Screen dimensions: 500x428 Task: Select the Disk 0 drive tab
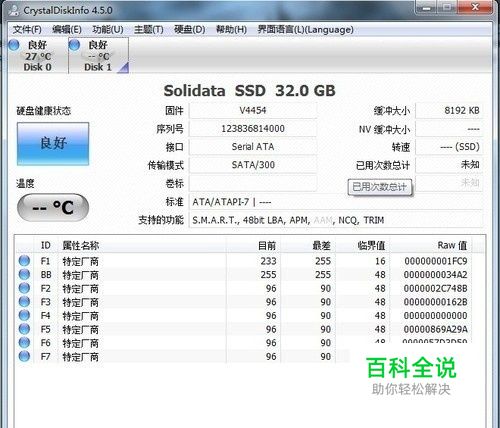coord(37,56)
